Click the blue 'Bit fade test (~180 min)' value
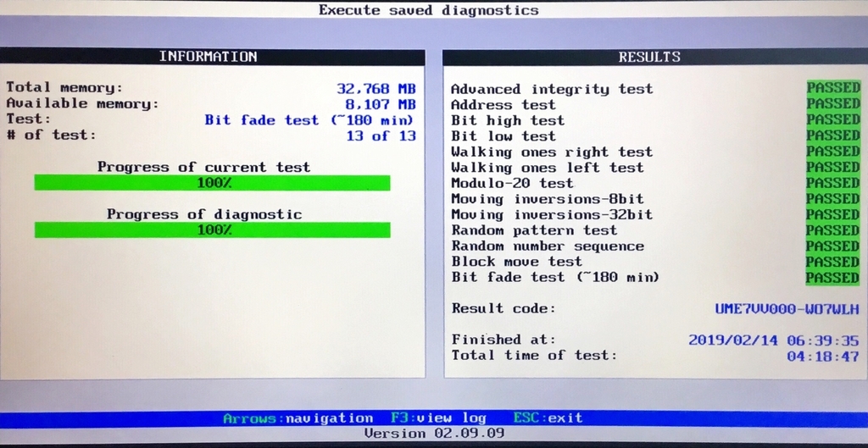The width and height of the screenshot is (868, 448). coord(310,120)
